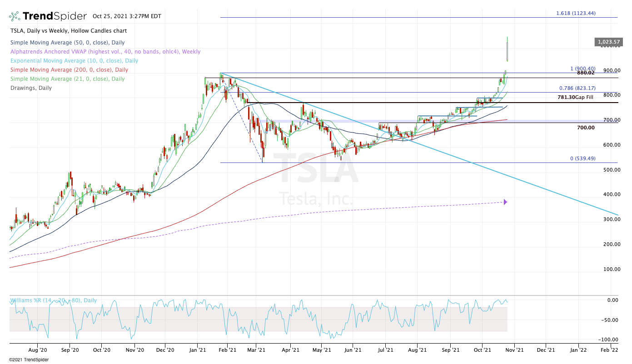Select the Alphatrends Anchored VWAP legend entry
The height and width of the screenshot is (364, 632).
tap(105, 52)
